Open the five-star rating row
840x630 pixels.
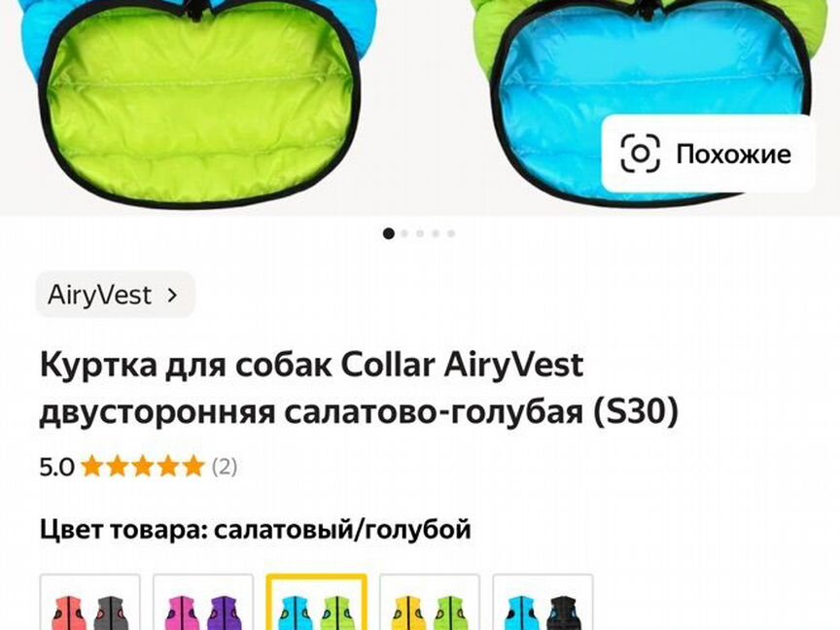(138, 467)
